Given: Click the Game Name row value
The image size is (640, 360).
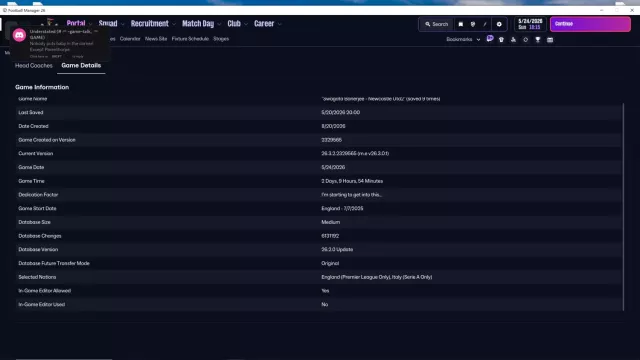Looking at the screenshot, I should (x=380, y=99).
